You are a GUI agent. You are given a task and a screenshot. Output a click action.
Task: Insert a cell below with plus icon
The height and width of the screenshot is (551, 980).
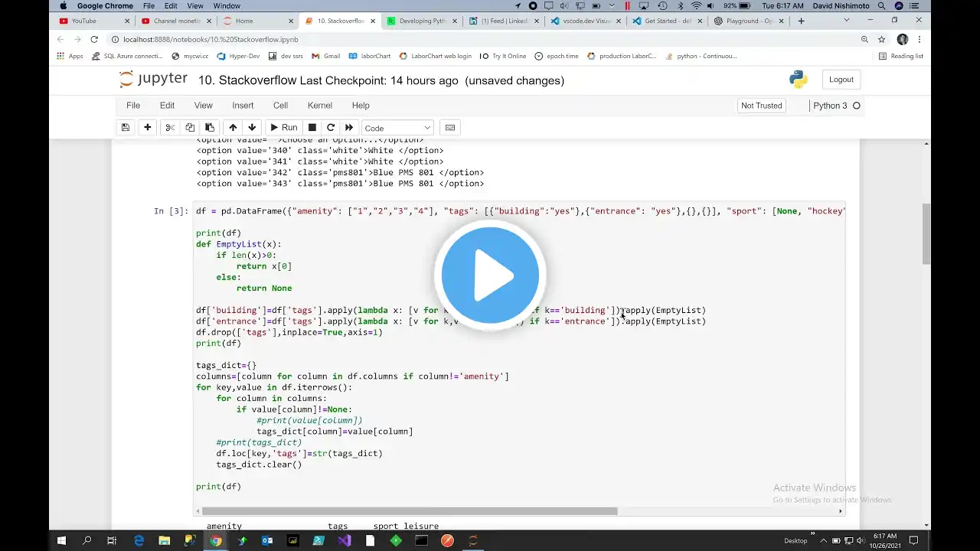[x=147, y=128]
